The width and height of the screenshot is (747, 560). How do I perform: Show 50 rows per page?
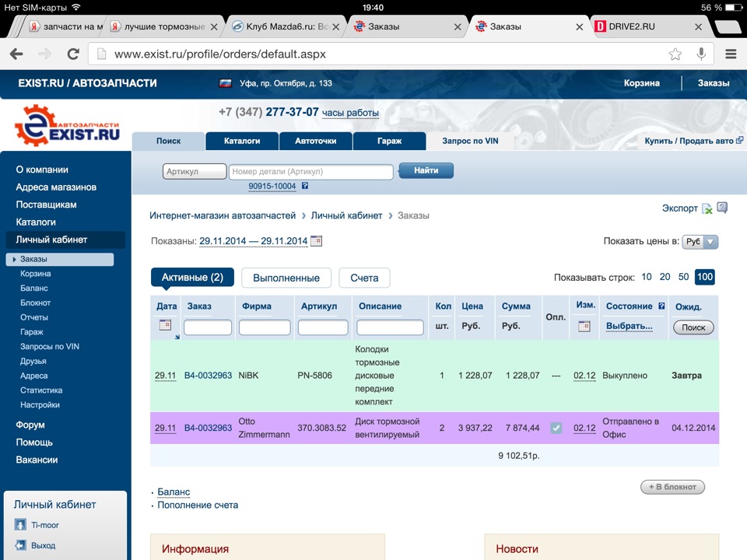[683, 277]
